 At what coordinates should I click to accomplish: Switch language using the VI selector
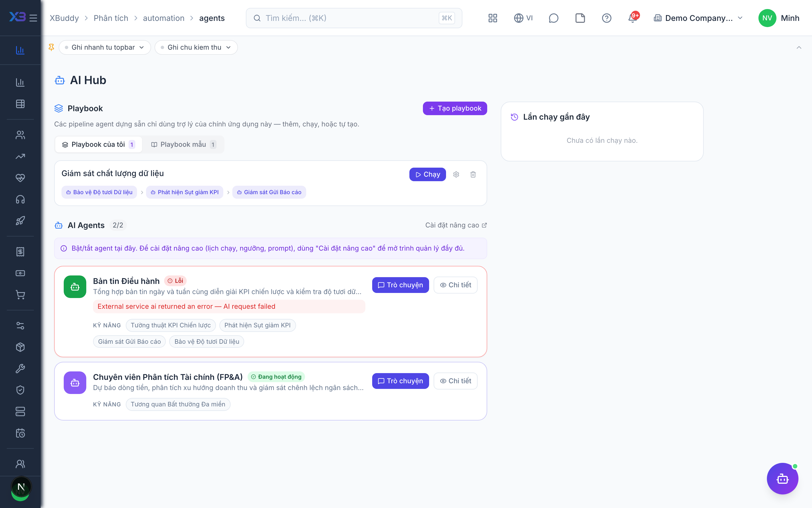pos(524,18)
